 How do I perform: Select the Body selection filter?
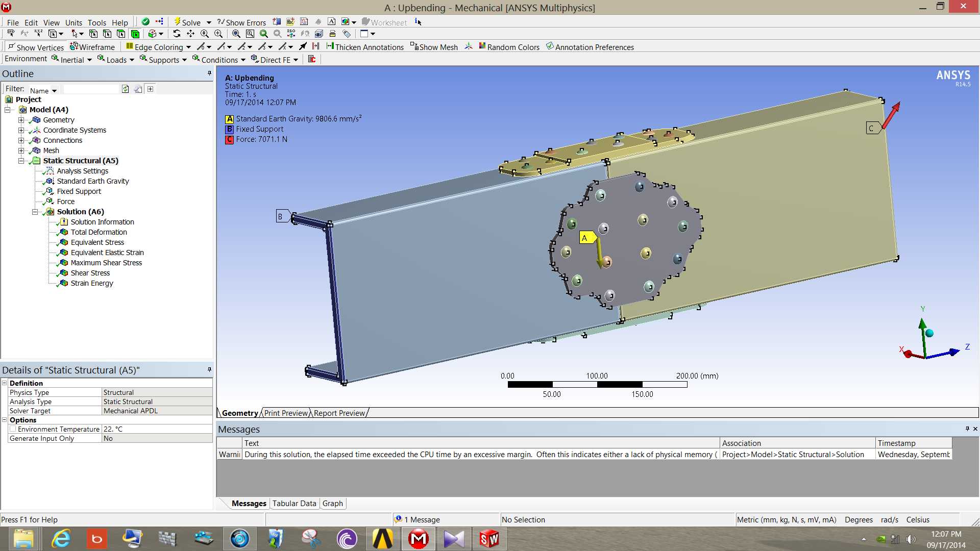(135, 34)
